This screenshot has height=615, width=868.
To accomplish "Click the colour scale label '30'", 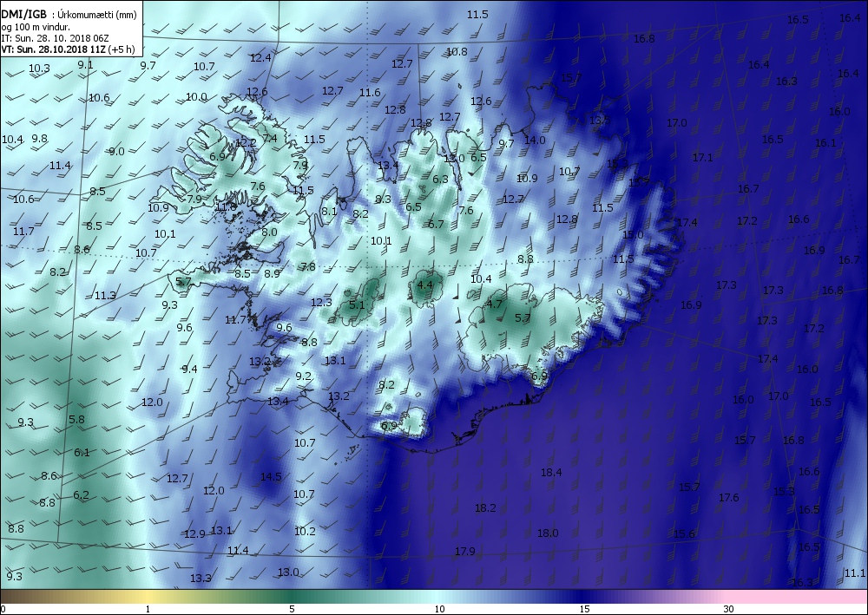I will [728, 609].
